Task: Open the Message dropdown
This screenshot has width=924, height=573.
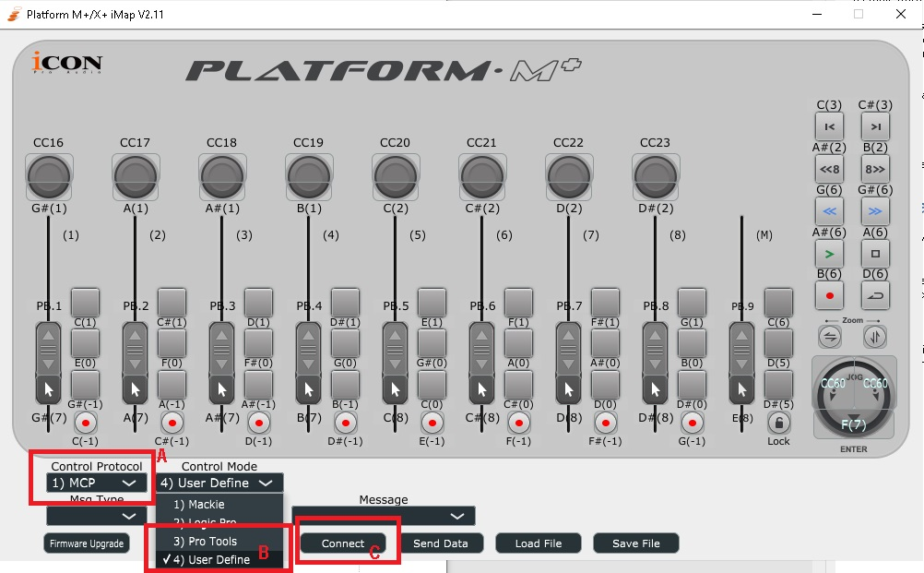Action: point(384,516)
